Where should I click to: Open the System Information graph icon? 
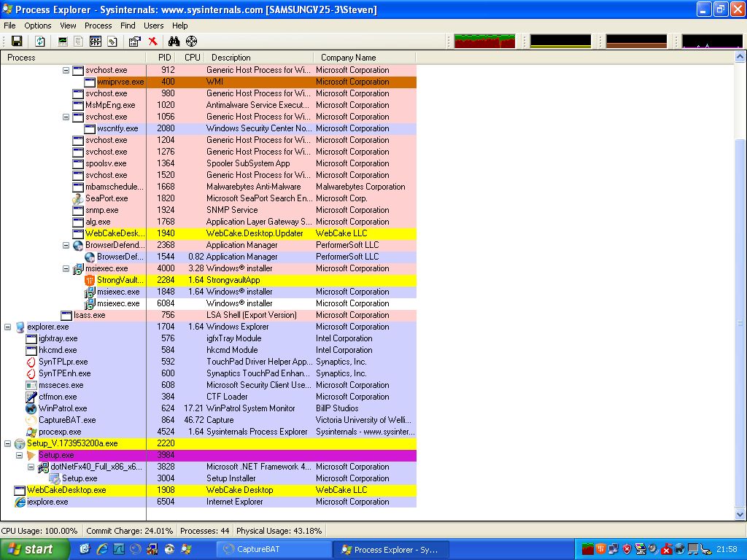[63, 42]
